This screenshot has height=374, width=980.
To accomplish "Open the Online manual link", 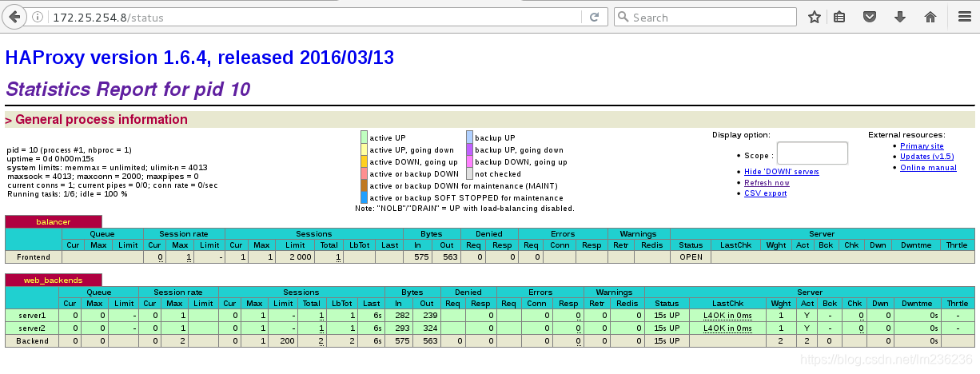I will pos(928,168).
